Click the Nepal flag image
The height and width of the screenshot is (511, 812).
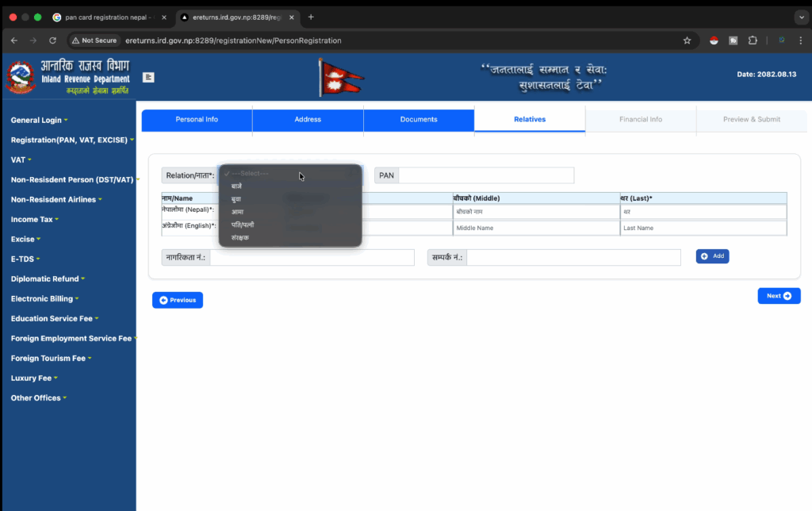[340, 79]
